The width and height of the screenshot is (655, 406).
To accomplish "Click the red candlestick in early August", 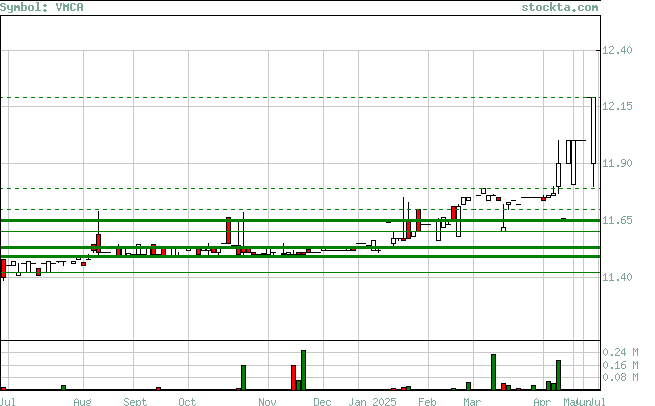I will pyautogui.click(x=99, y=243).
